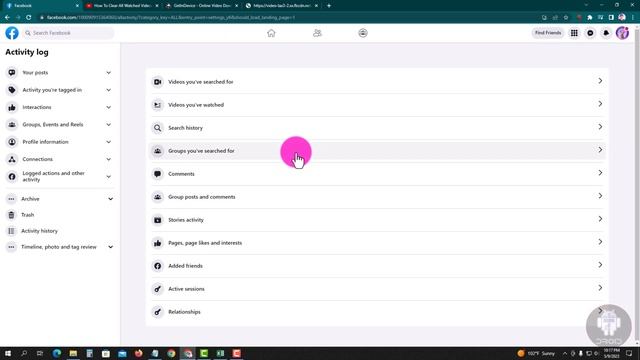Click the page vertical scrollbar

tap(637, 184)
